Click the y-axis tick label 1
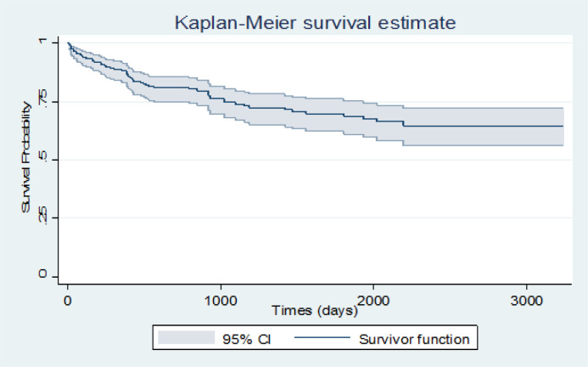This screenshot has width=588, height=367. pos(42,42)
